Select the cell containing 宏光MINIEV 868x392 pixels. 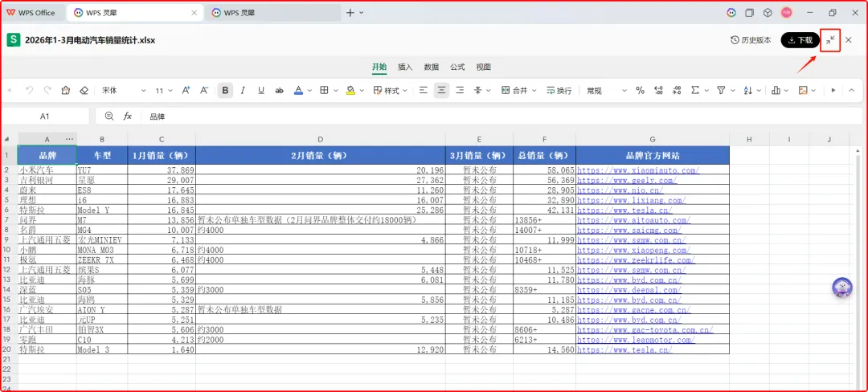(102, 240)
